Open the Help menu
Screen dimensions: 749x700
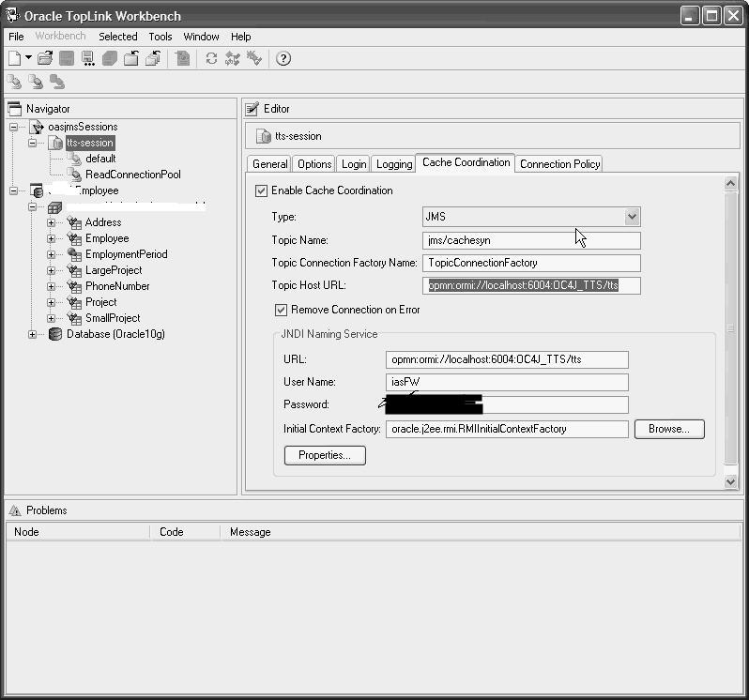click(240, 37)
